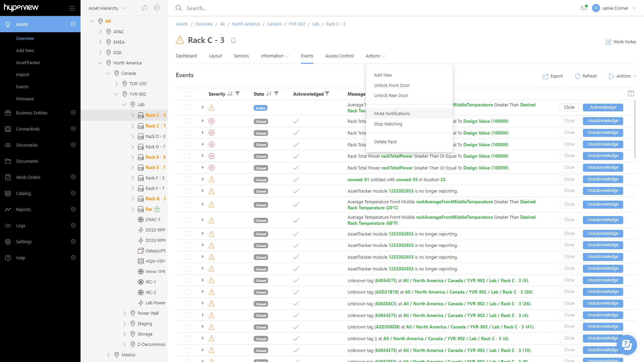
Task: Open Jamie Conner user dropdown
Action: point(614,8)
